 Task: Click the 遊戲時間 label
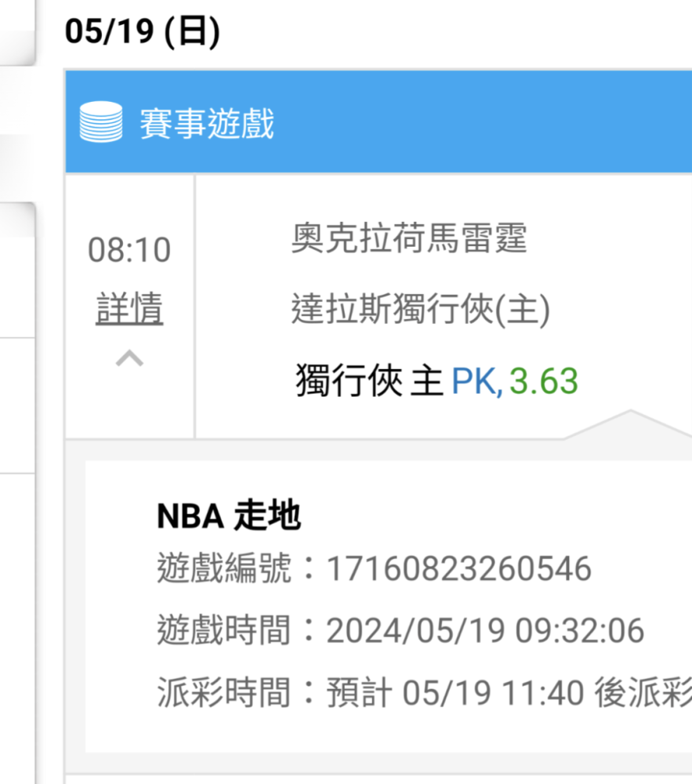(x=224, y=630)
